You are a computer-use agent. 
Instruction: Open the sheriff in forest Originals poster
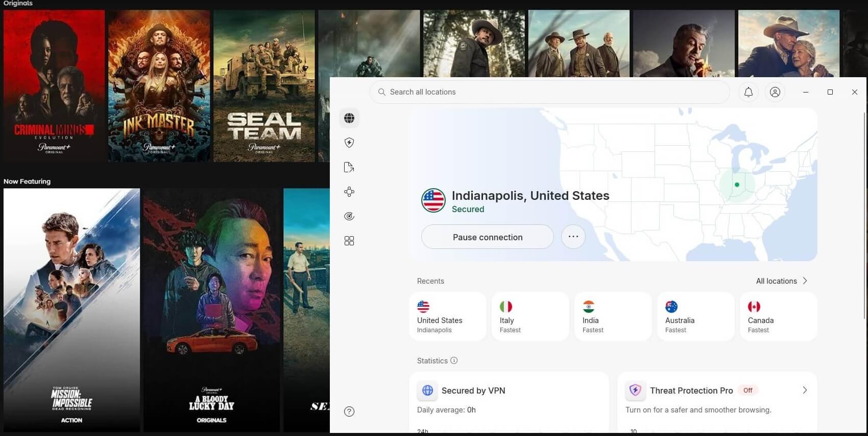coord(474,43)
